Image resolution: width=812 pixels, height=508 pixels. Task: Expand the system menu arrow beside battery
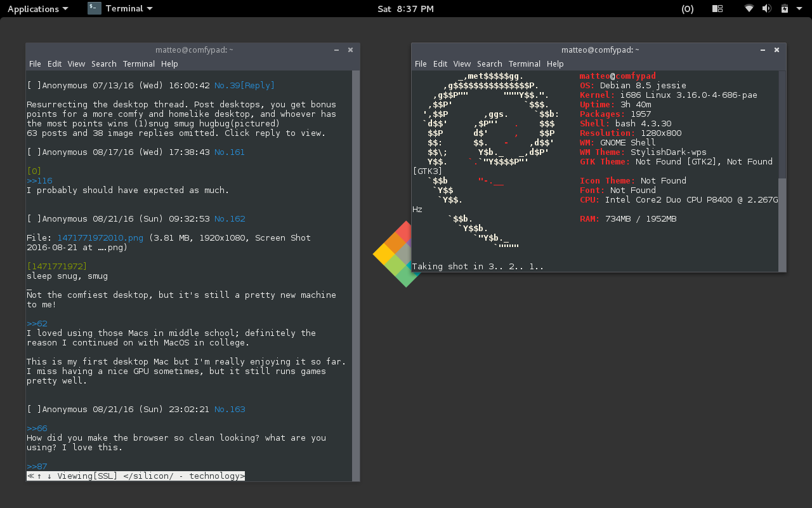tap(798, 9)
